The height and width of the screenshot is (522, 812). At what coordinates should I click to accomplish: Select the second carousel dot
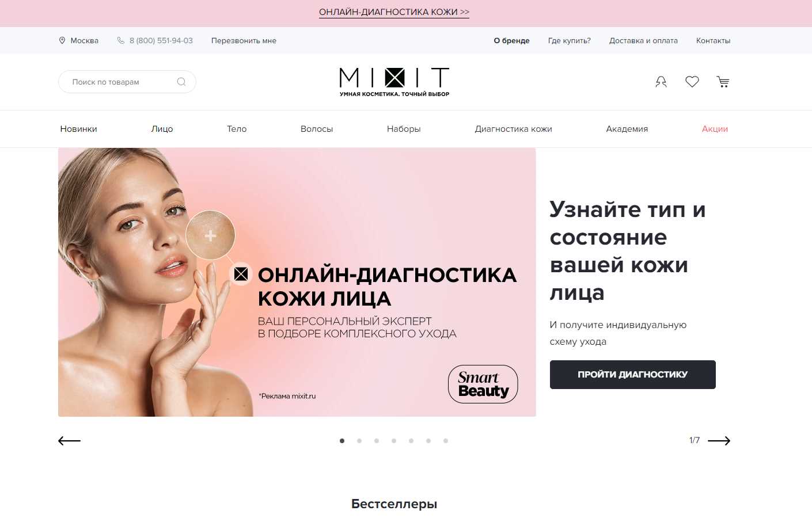point(359,441)
